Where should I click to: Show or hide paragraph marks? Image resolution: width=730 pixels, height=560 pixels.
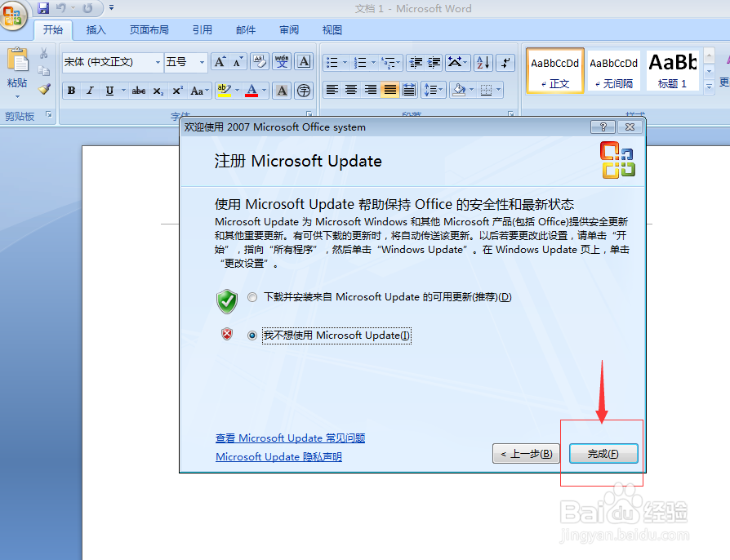pyautogui.click(x=505, y=62)
